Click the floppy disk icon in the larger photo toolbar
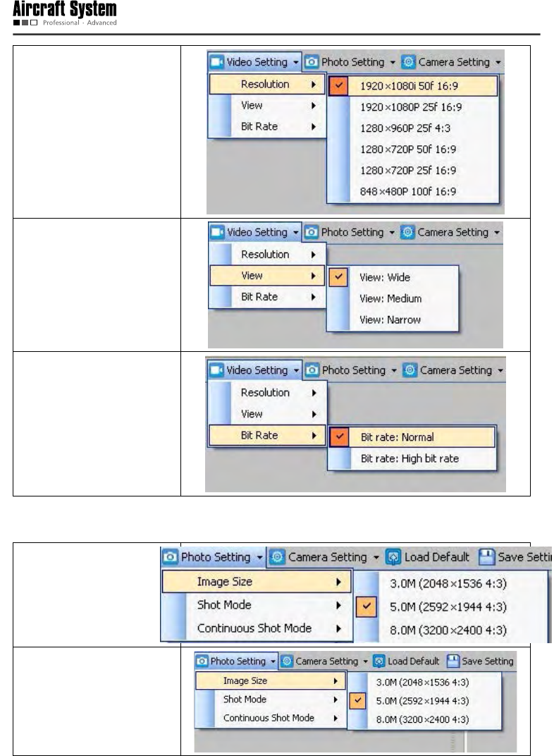 click(x=488, y=557)
